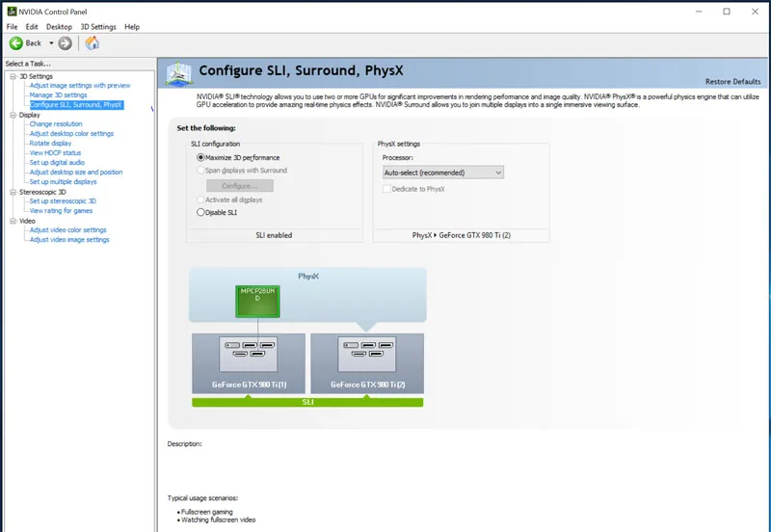Click the Home icon in toolbar

pyautogui.click(x=93, y=43)
